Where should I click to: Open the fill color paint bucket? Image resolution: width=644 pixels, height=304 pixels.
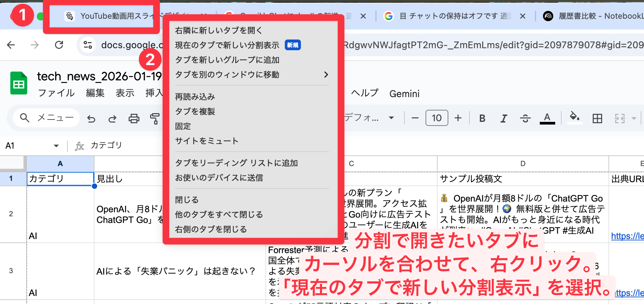coord(574,117)
